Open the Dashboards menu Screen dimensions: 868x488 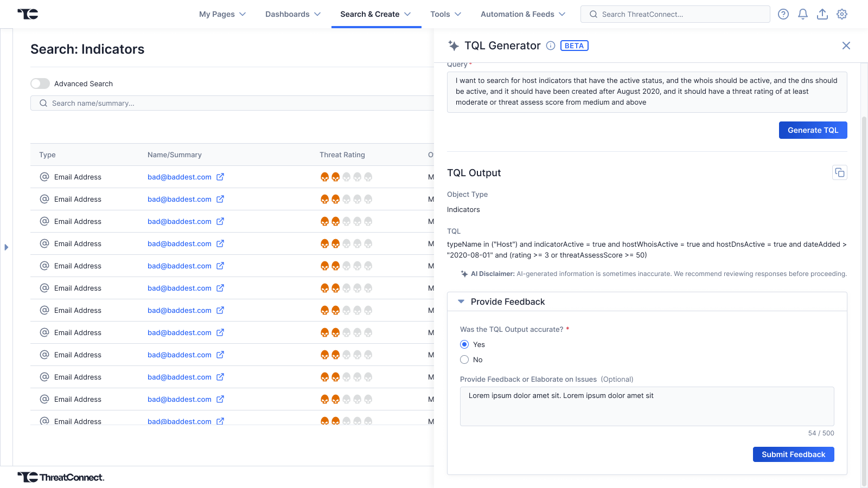click(293, 14)
